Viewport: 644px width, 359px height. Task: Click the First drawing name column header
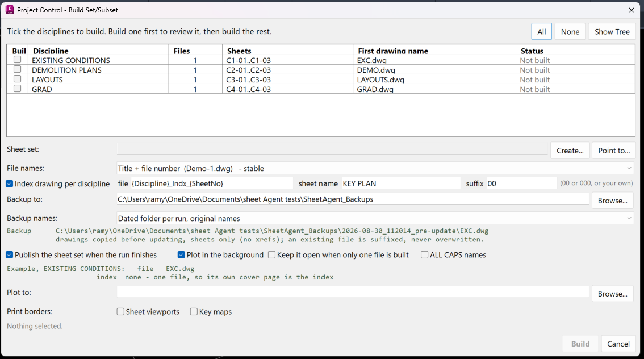click(434, 51)
